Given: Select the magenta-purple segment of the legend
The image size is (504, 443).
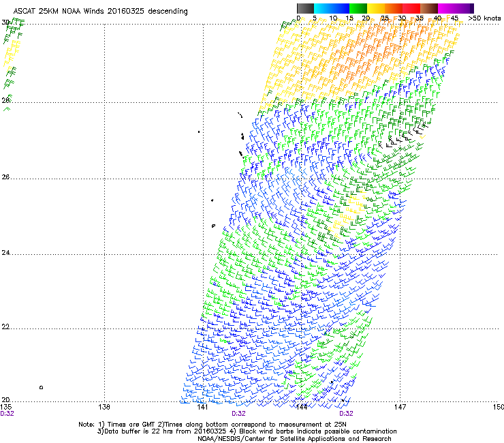Looking at the screenshot, I should click(x=456, y=8).
